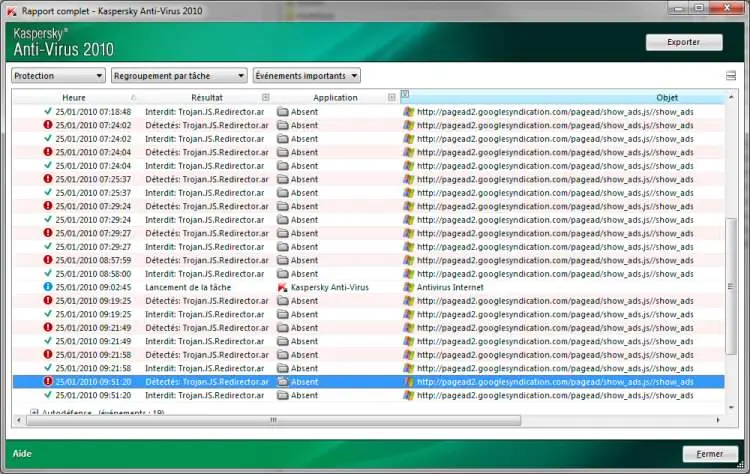Click green check on 07:25:37 Interdit row
750x474 pixels.
tap(48, 192)
